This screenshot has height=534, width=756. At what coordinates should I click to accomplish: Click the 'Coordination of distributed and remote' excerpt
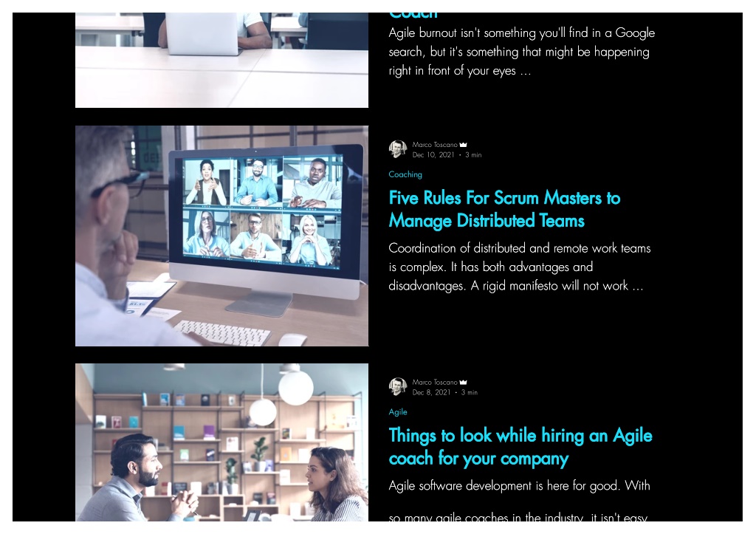tap(520, 267)
